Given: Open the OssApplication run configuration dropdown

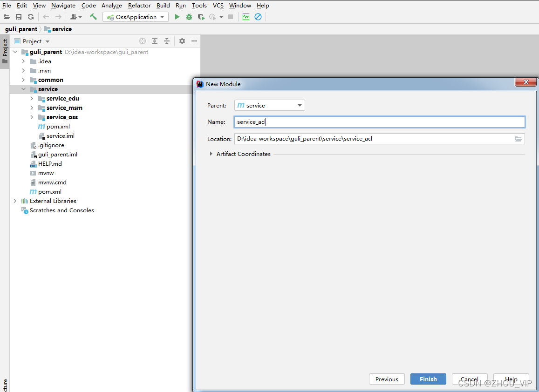Looking at the screenshot, I should (136, 17).
